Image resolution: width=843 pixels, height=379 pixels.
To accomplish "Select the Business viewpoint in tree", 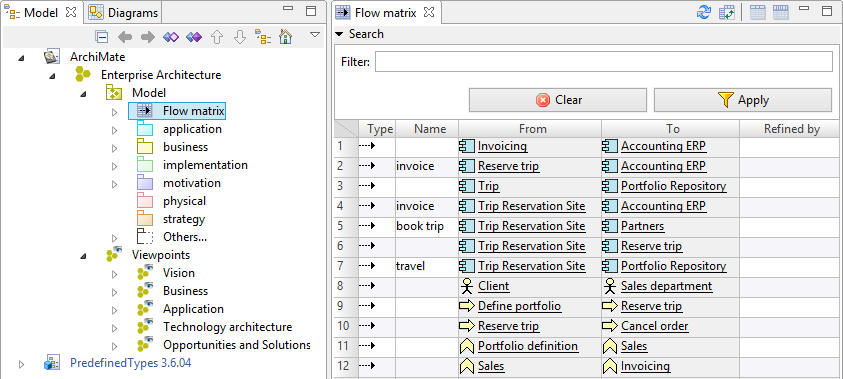I will click(185, 291).
